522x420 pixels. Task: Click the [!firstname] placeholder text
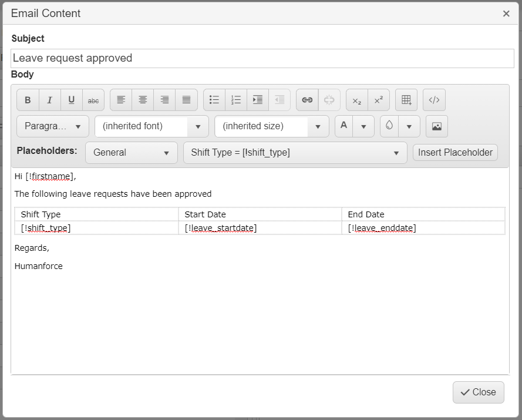coord(49,177)
